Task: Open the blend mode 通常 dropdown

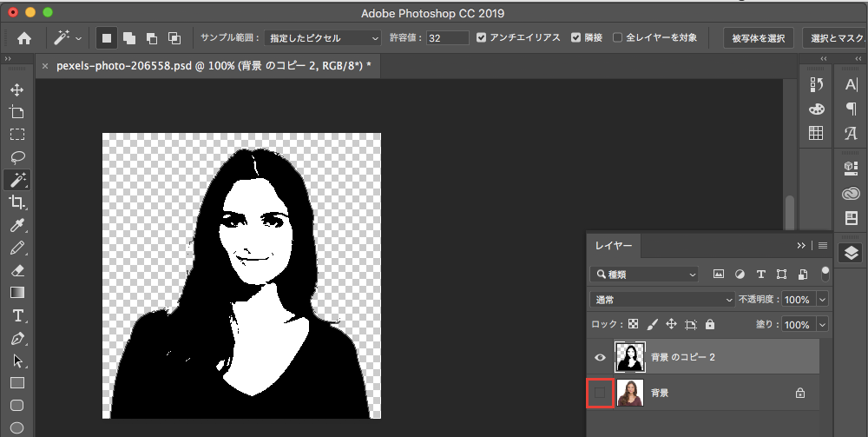Action: (661, 299)
